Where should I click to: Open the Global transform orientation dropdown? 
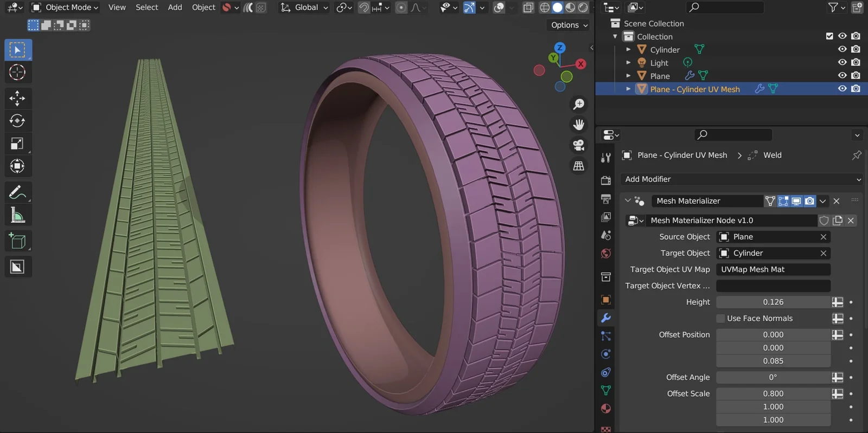pyautogui.click(x=304, y=8)
